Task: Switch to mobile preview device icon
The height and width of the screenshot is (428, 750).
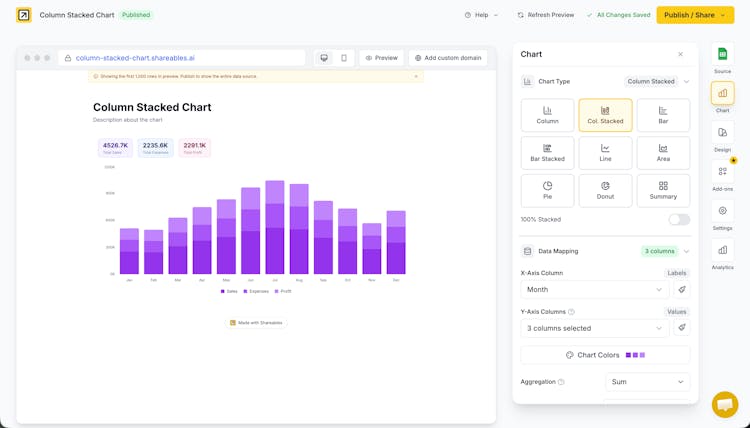Action: point(343,58)
